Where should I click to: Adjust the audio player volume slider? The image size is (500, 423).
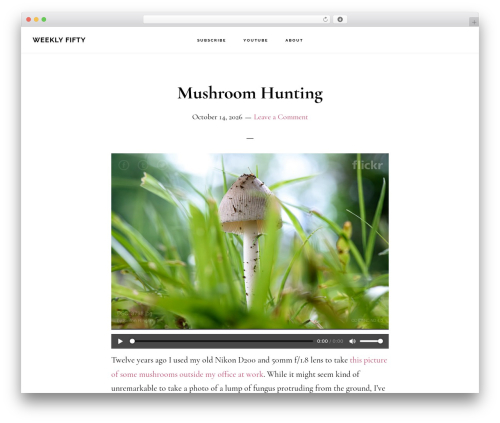pyautogui.click(x=371, y=341)
